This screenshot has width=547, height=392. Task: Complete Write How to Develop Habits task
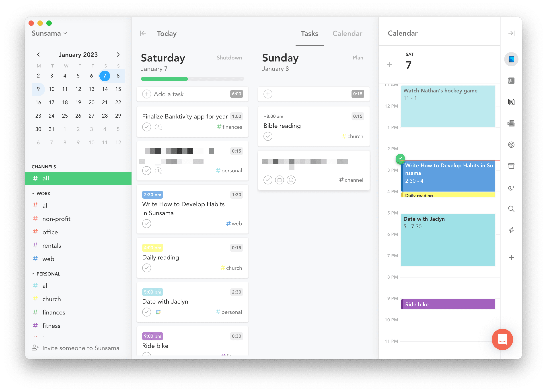coord(147,224)
